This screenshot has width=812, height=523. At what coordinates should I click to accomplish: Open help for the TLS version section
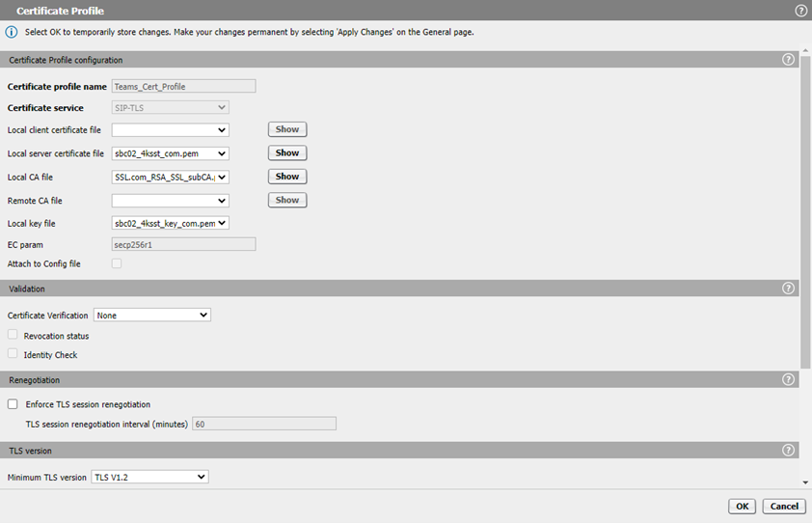click(x=788, y=450)
